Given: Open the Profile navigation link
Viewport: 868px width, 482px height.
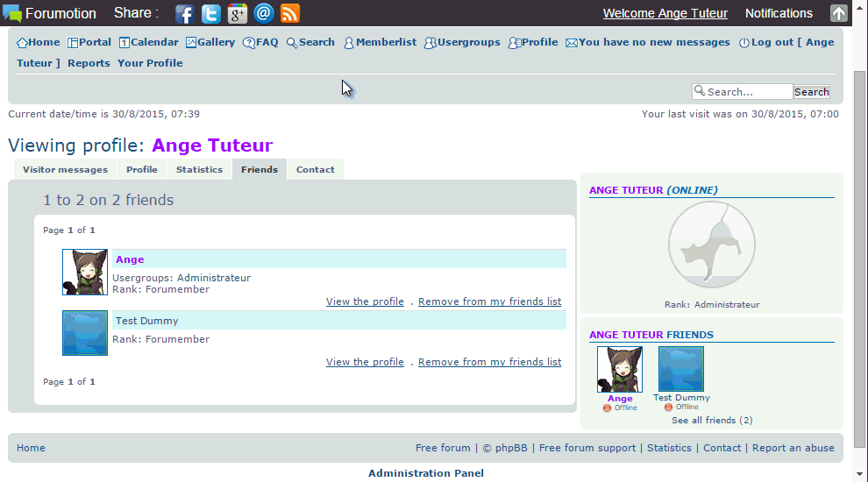Looking at the screenshot, I should click(533, 42).
